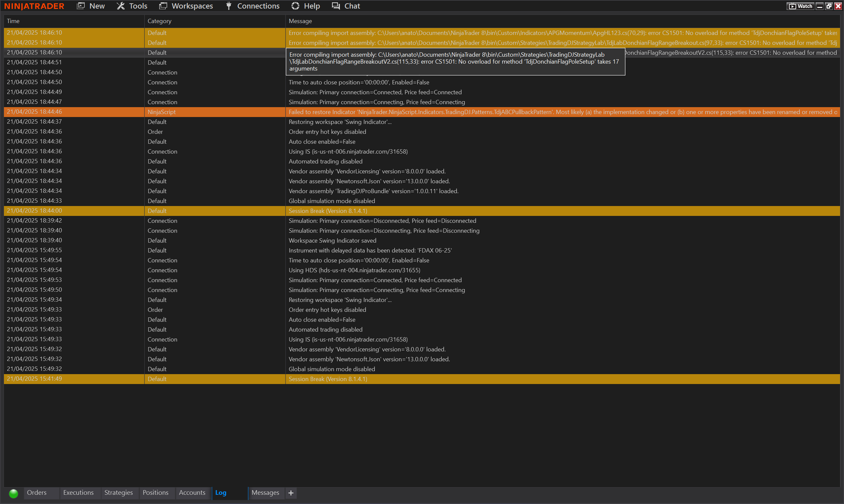
Task: Click the Tools wrench icon
Action: (121, 6)
